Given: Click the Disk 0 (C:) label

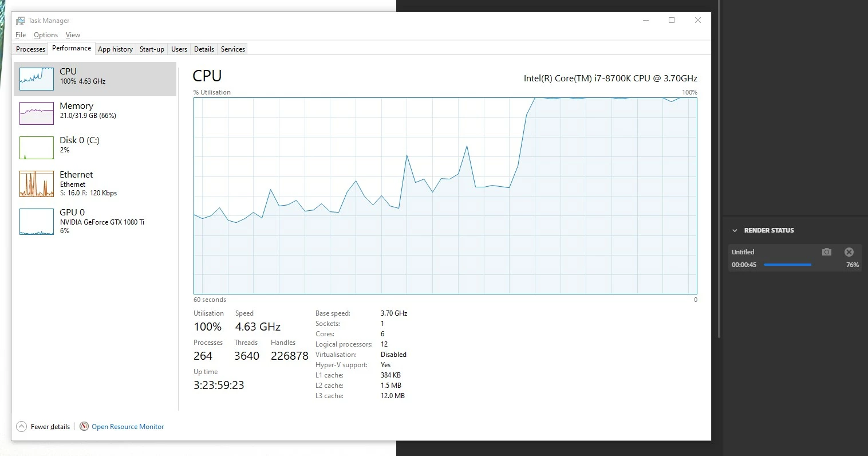Looking at the screenshot, I should coord(80,140).
